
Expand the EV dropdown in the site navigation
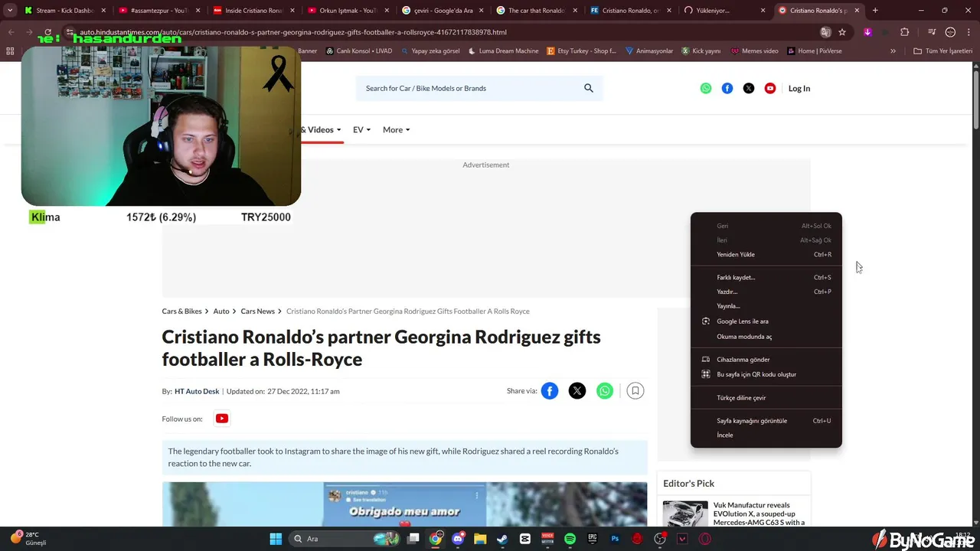[361, 130]
